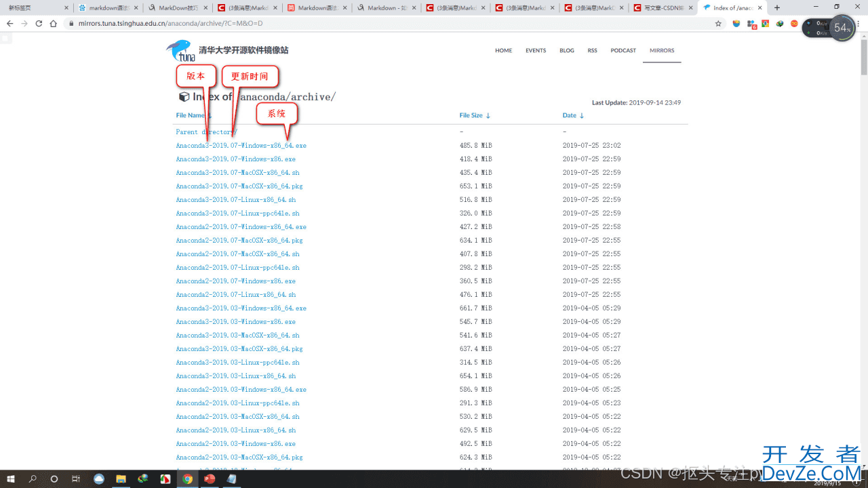Sort the listing by Date column
This screenshot has width=868, height=488.
(573, 115)
